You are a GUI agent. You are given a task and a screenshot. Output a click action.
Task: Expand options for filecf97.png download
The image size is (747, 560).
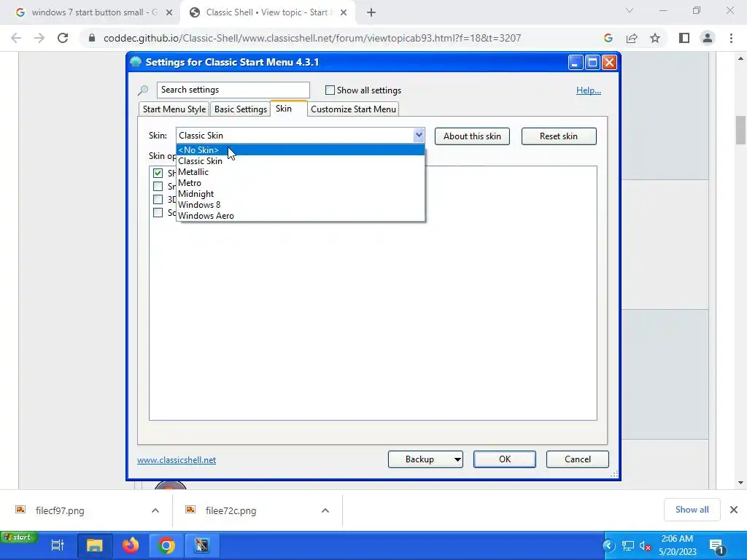tap(155, 510)
